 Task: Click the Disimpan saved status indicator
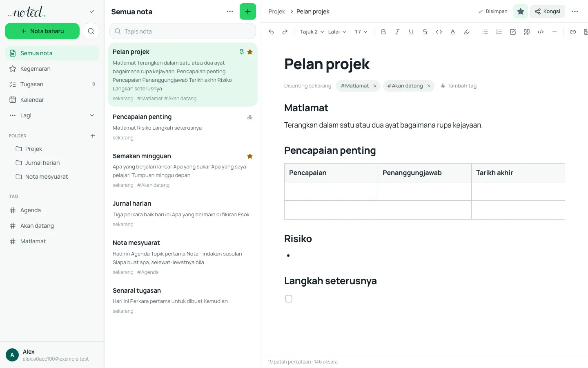coord(493,11)
